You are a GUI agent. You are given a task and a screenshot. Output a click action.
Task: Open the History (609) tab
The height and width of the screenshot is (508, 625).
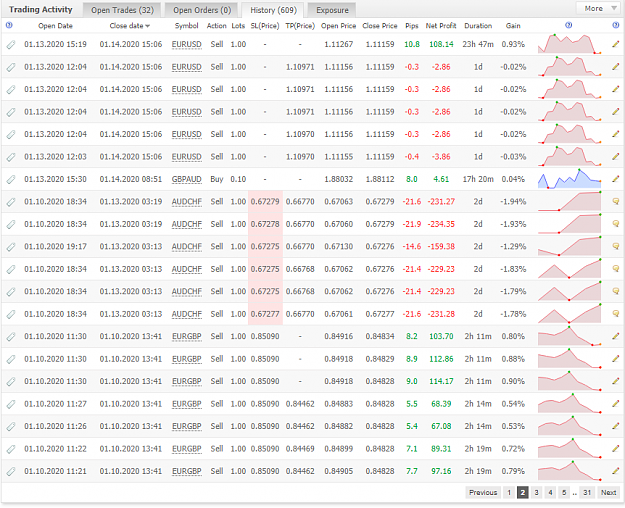click(x=273, y=10)
